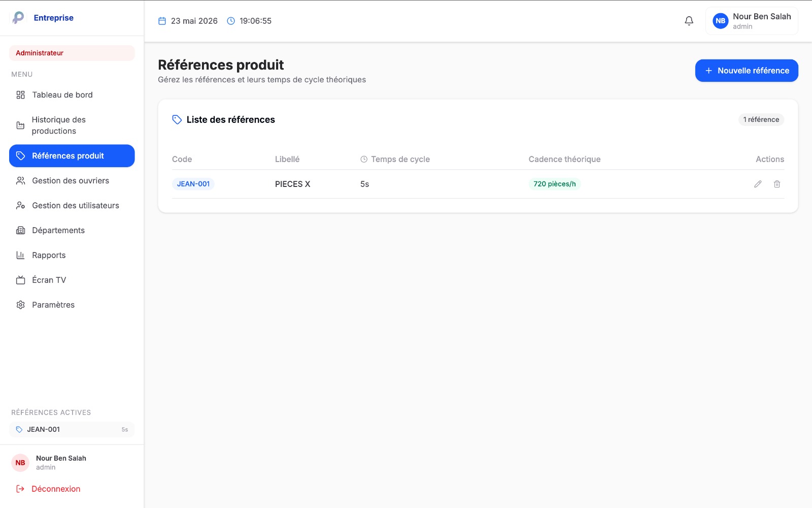The height and width of the screenshot is (508, 812).
Task: Click Nour Ben Salah name in sidebar footer
Action: pyautogui.click(x=61, y=458)
